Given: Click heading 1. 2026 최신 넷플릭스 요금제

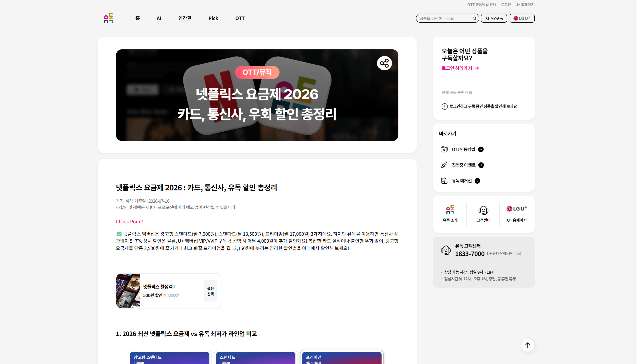Looking at the screenshot, I should click(x=186, y=334).
